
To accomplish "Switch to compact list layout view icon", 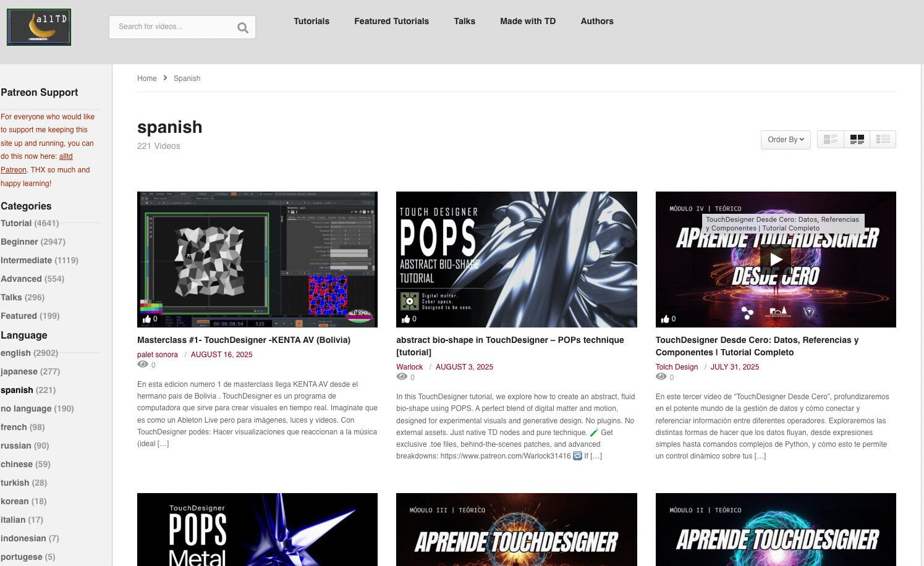I will tap(883, 140).
